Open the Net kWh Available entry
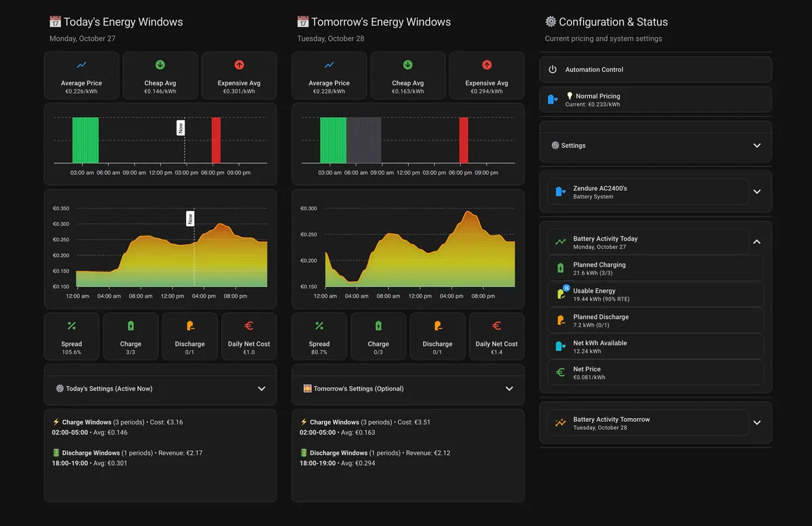Viewport: 812px width, 526px height. 655,346
